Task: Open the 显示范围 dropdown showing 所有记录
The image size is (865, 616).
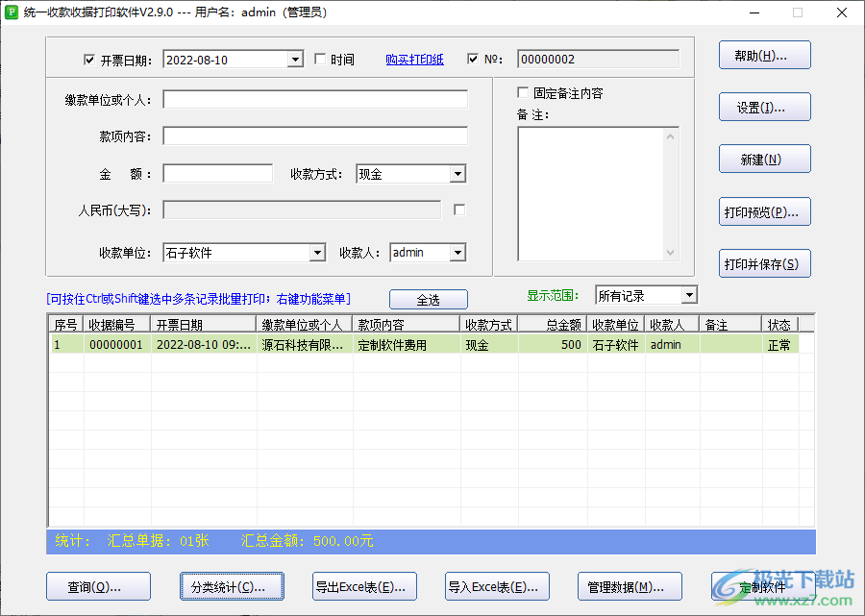Action: (689, 295)
